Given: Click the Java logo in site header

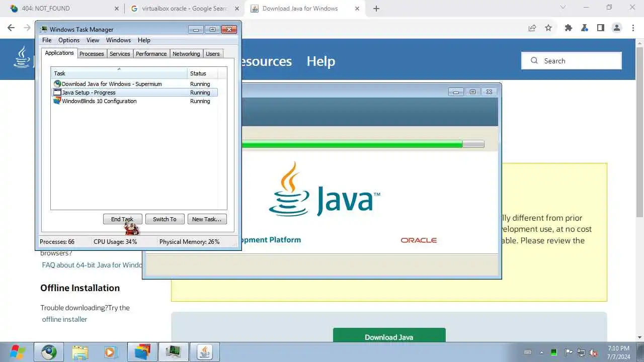Looking at the screenshot, I should [22, 57].
